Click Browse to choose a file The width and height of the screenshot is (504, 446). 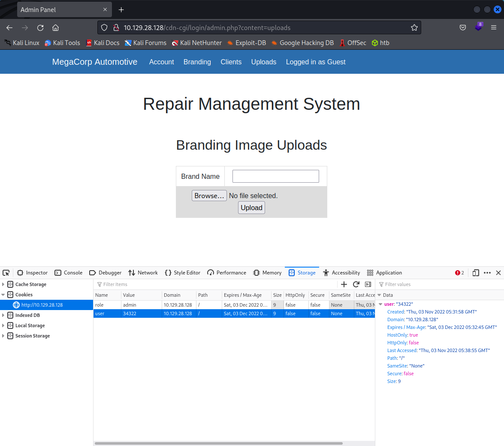coord(209,196)
